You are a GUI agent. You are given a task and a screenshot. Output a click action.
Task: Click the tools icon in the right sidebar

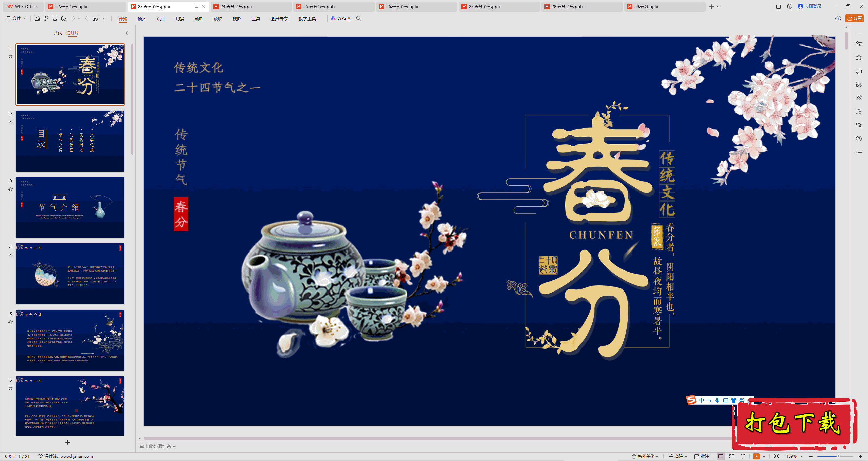click(x=859, y=98)
